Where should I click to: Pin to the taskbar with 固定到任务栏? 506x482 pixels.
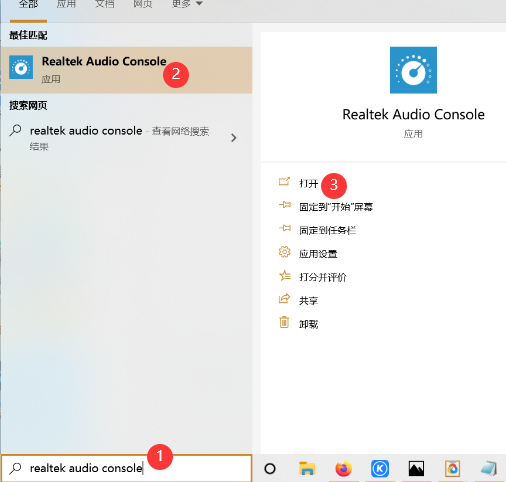coord(327,230)
